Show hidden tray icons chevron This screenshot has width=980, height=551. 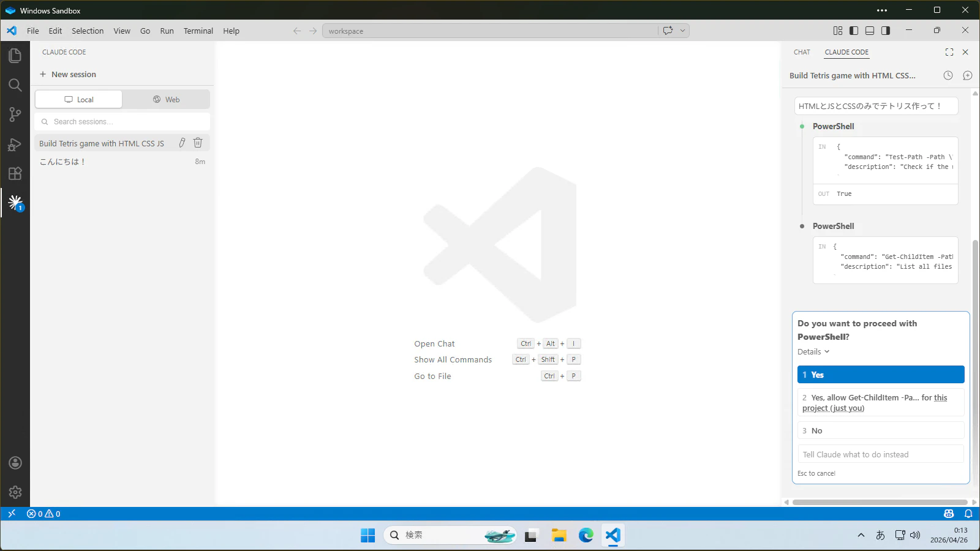coord(861,535)
